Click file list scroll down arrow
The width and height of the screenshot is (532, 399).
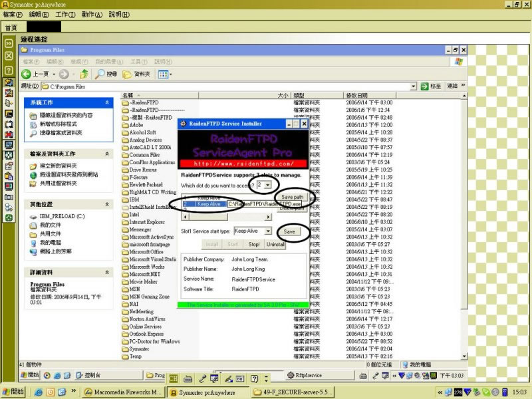click(464, 356)
